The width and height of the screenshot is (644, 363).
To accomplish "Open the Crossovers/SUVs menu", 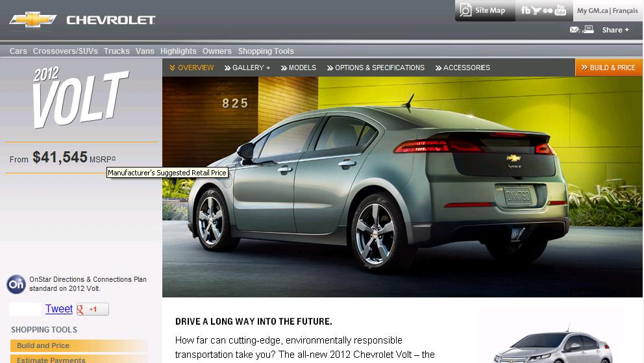I will click(66, 51).
